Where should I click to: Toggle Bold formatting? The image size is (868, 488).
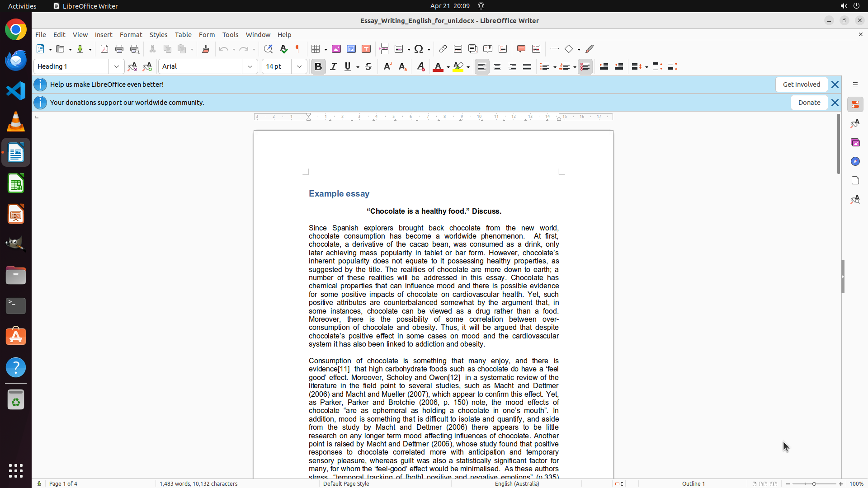tap(318, 66)
